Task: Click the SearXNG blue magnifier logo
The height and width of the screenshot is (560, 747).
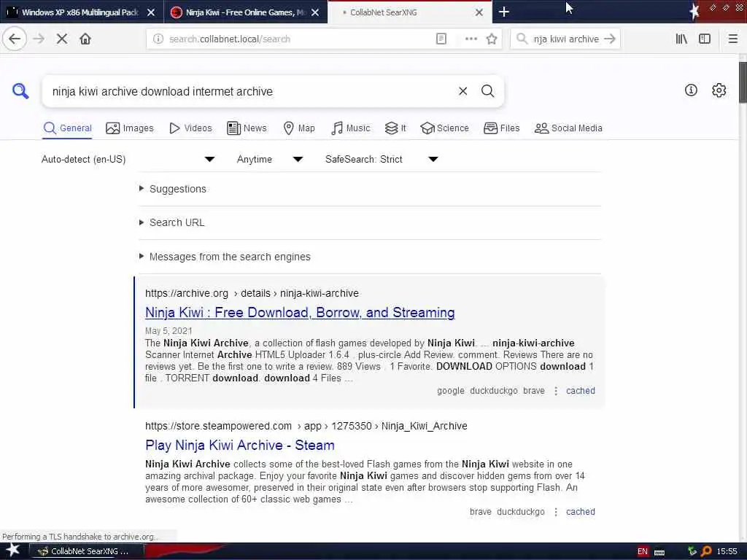Action: click(x=20, y=90)
